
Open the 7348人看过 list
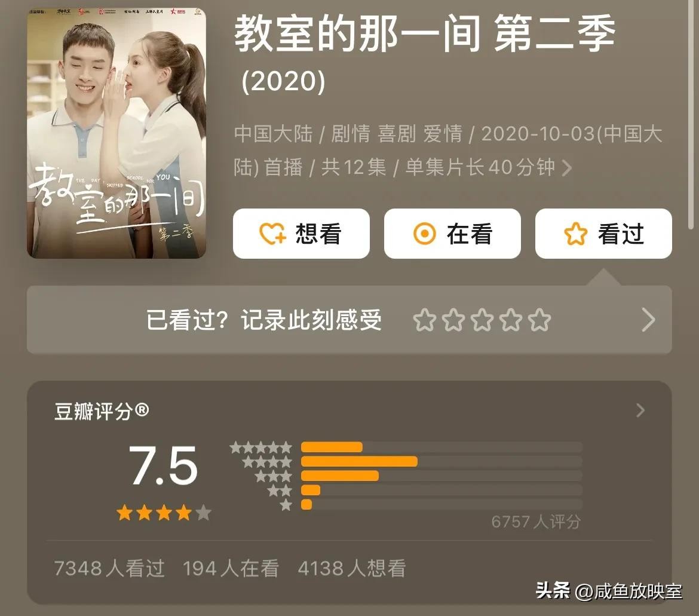[109, 568]
